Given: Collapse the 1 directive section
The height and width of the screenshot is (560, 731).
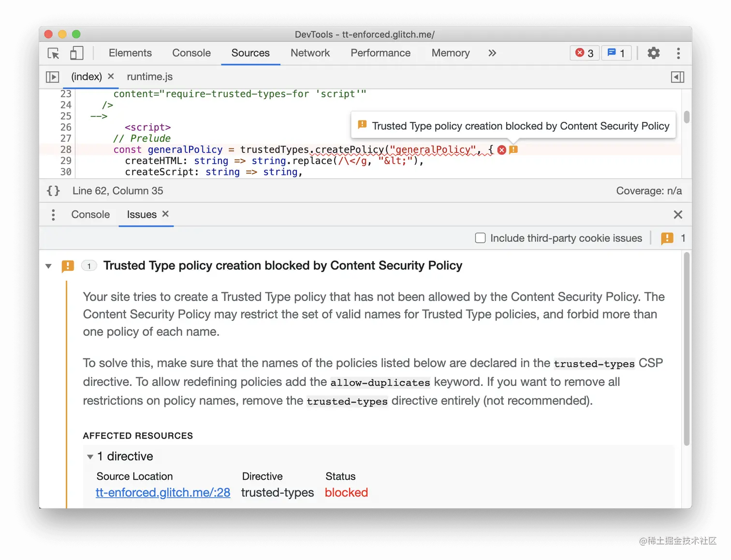Looking at the screenshot, I should click(x=90, y=457).
